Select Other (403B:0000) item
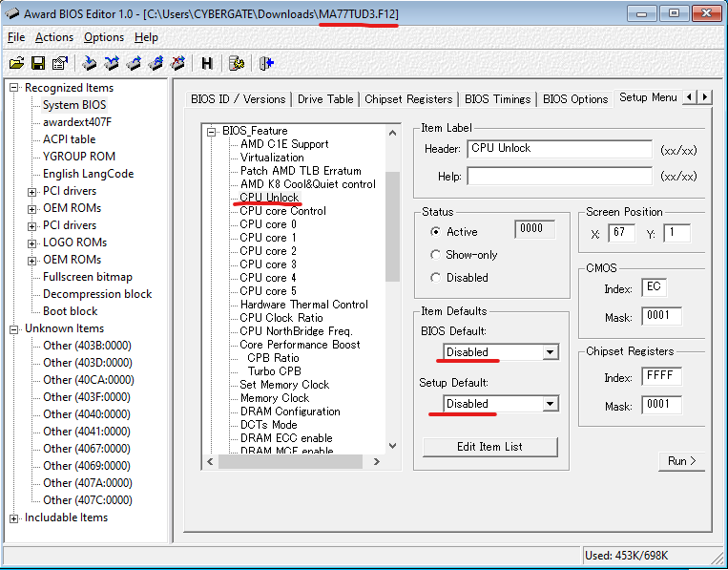 point(87,346)
